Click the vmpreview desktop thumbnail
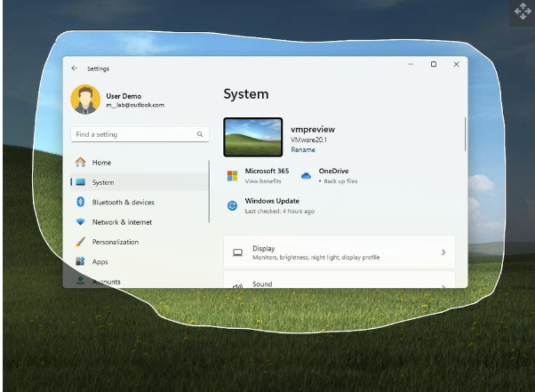The width and height of the screenshot is (535, 392). [x=252, y=137]
